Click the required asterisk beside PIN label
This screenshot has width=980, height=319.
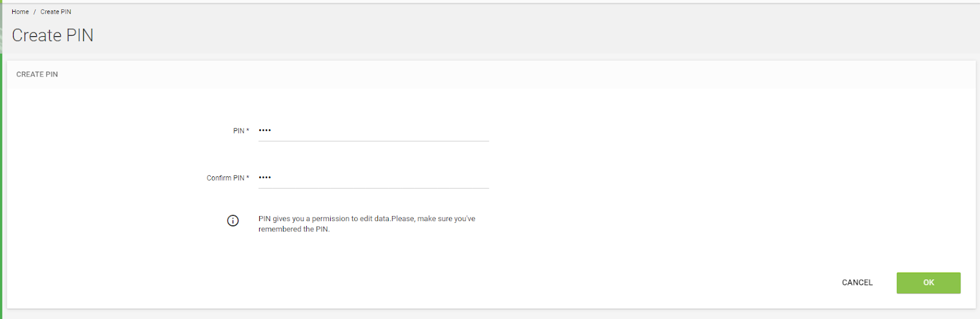coord(247,130)
